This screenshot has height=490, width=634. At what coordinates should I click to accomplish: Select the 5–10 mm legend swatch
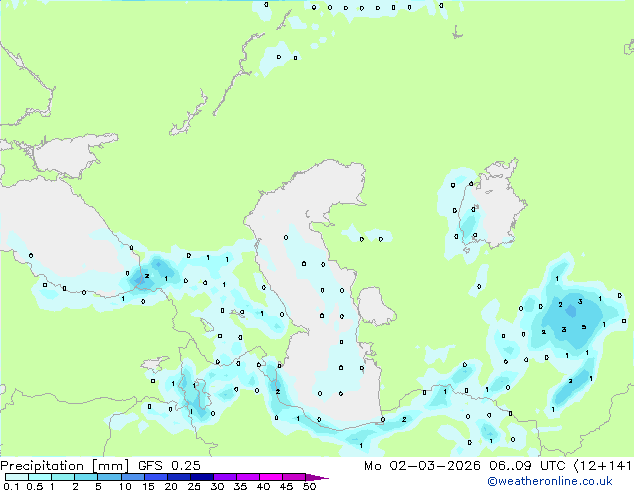[x=109, y=477]
